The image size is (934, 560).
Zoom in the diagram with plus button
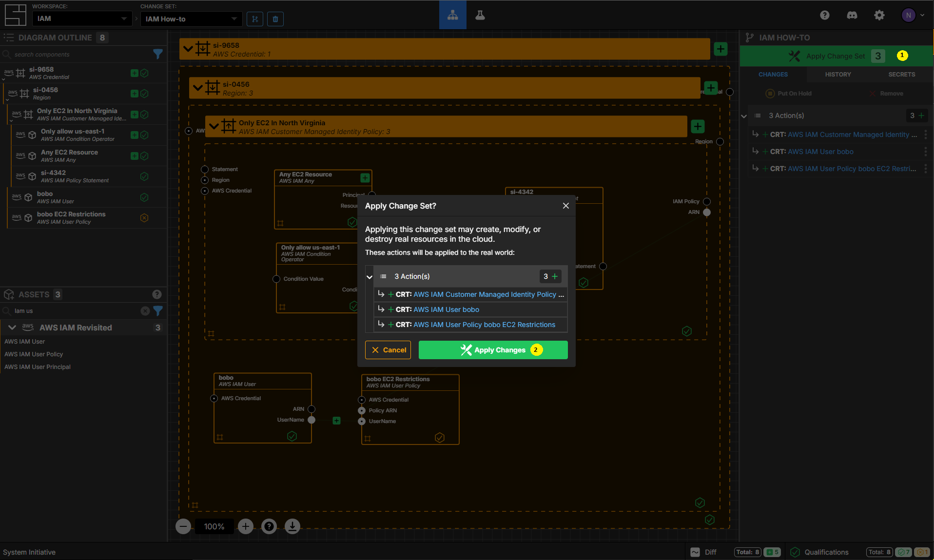tap(246, 526)
